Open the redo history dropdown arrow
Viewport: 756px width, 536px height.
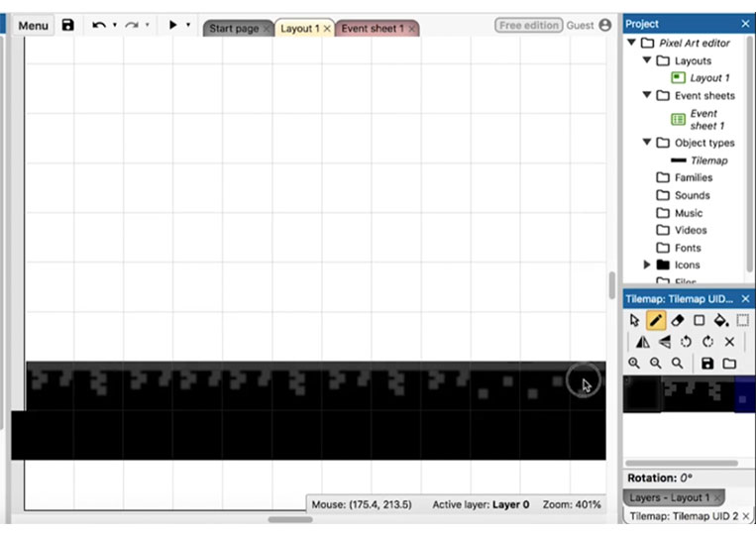(x=147, y=25)
